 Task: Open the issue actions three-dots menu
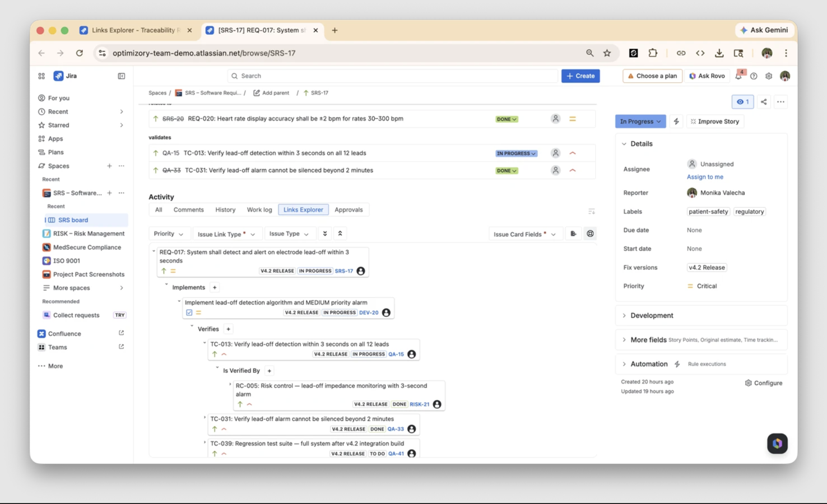[780, 102]
